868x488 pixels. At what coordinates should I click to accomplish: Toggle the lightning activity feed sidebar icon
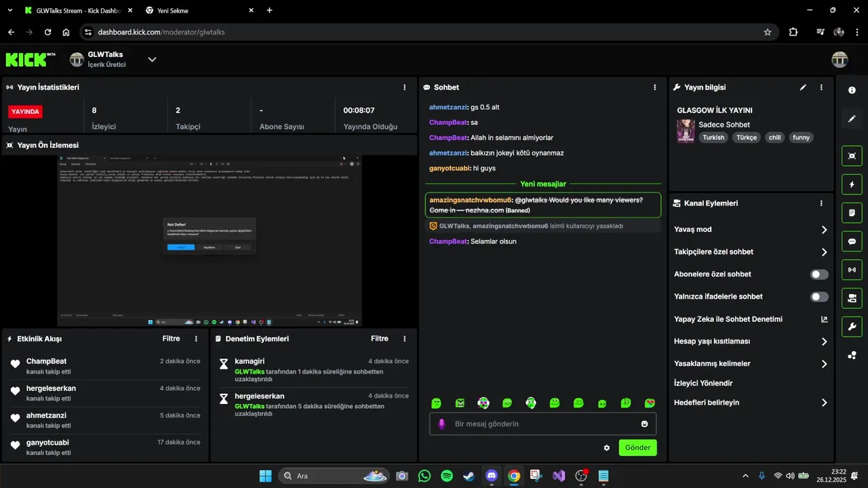(x=852, y=184)
